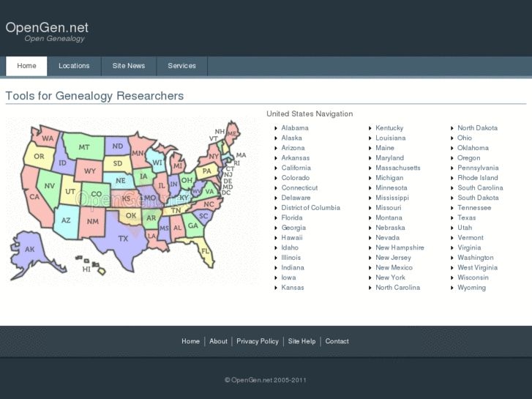532x399 pixels.
Task: Open Site Help footer link
Action: coord(301,341)
